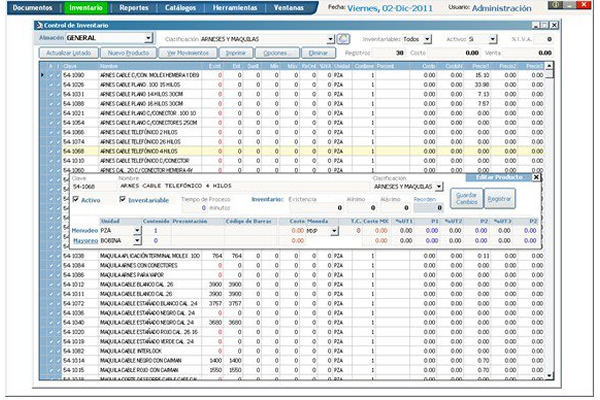Click the icon next to Clasificación dropdown
The image size is (600, 400).
342,39
